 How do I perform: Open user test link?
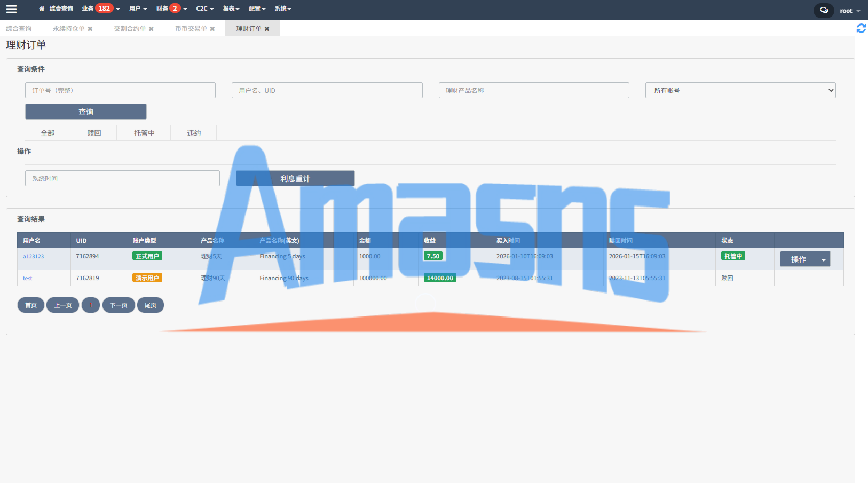pyautogui.click(x=28, y=279)
